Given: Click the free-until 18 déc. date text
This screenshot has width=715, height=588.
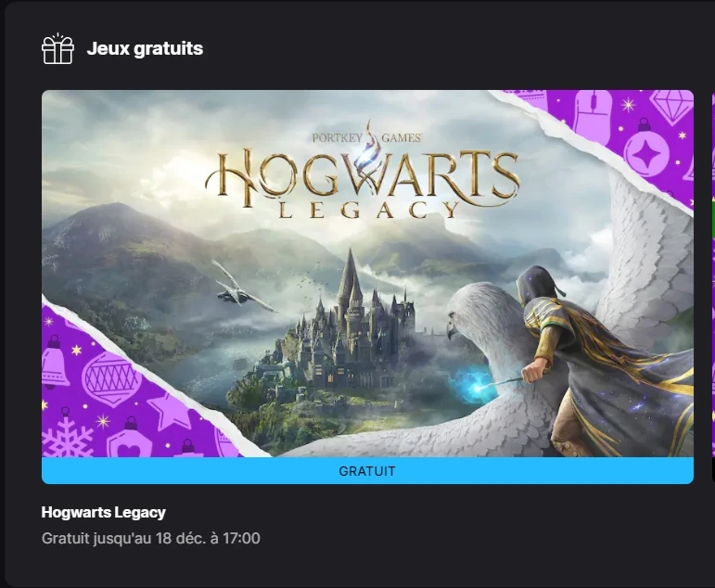Looking at the screenshot, I should (151, 538).
